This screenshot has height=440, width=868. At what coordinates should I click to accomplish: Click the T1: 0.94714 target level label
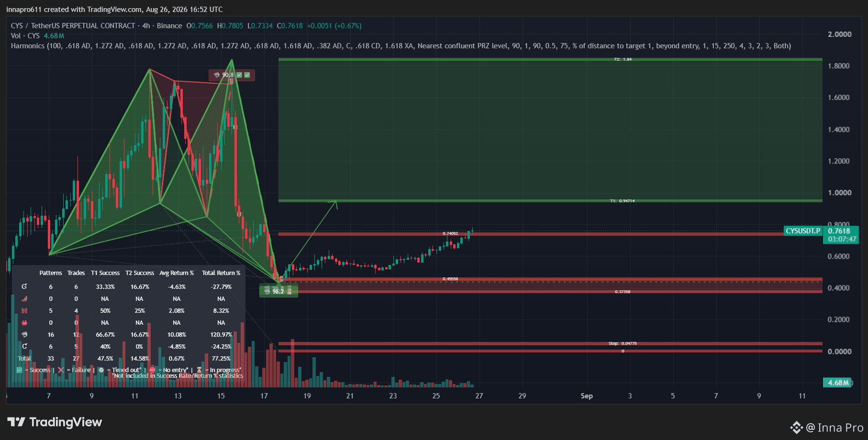[622, 201]
